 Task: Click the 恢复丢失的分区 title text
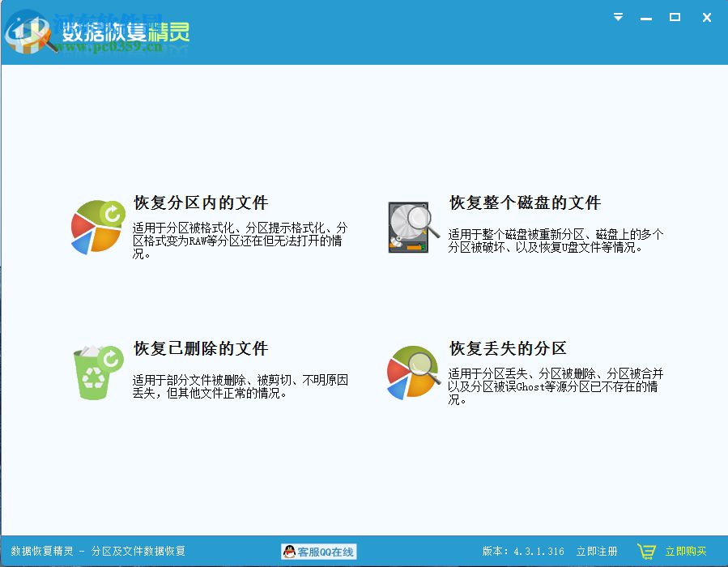tap(509, 349)
